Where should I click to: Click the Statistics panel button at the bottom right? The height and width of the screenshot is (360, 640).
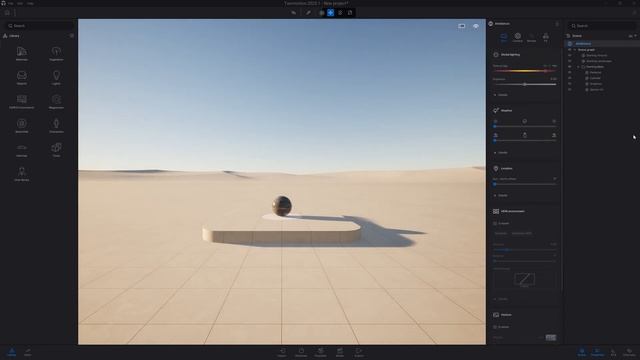(x=629, y=352)
